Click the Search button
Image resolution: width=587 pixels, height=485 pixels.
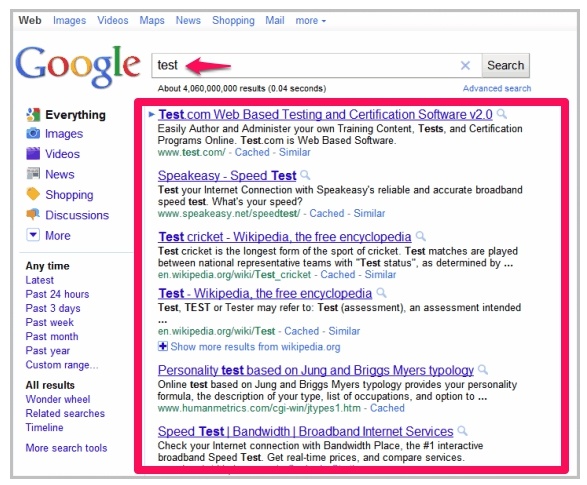(505, 65)
